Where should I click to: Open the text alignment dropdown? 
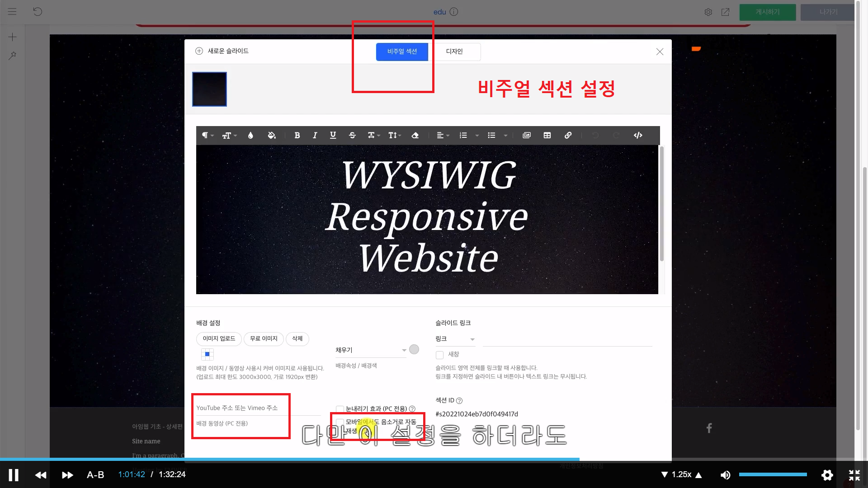(443, 135)
